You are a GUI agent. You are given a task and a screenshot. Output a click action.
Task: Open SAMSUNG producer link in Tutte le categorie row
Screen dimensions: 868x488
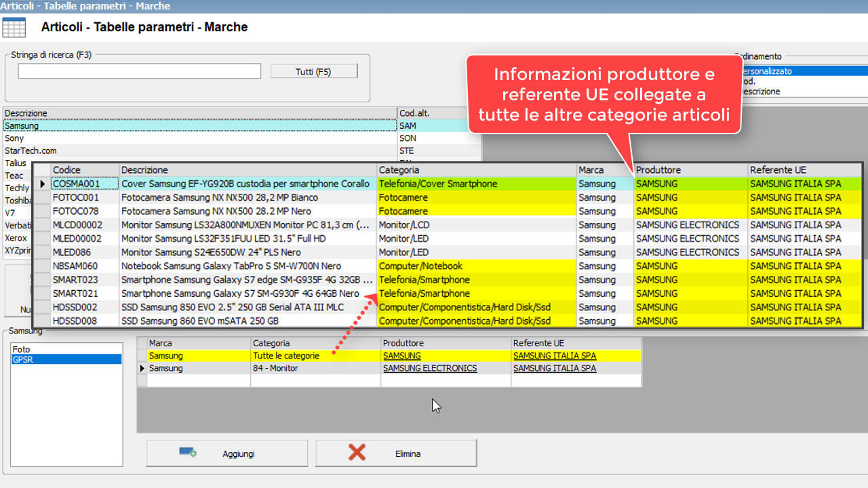pos(401,355)
